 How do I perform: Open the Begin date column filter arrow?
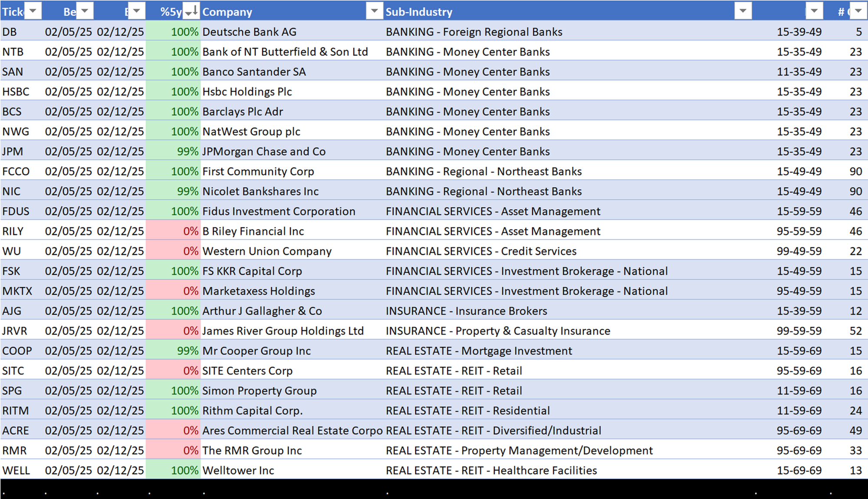[85, 11]
